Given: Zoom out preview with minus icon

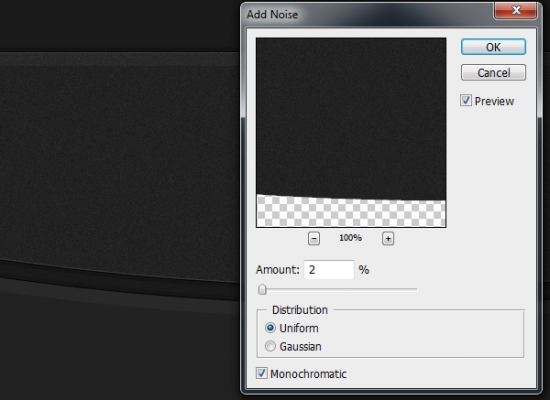Looking at the screenshot, I should click(x=314, y=239).
